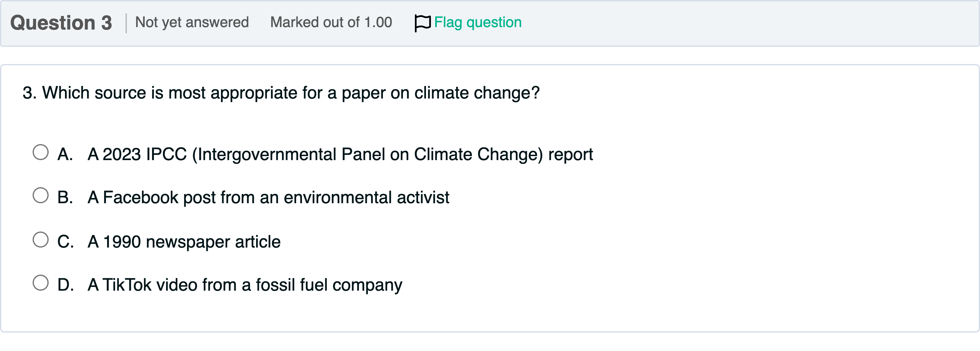Click the letter "D." option label

66,285
